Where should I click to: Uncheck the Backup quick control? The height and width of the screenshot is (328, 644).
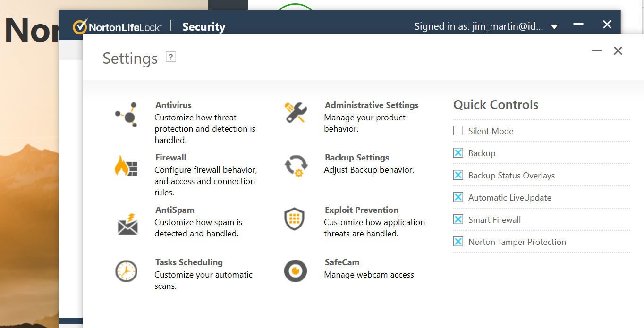[458, 153]
